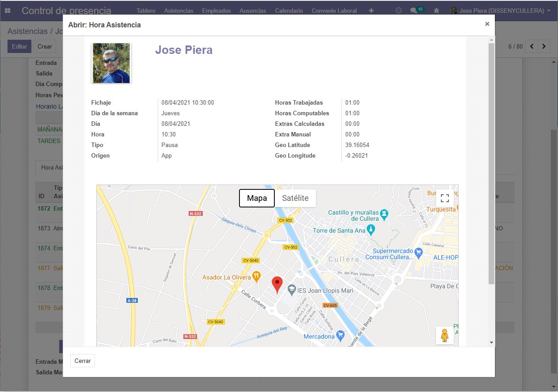This screenshot has width=558, height=392.
Task: Select Mapa view on the map
Action: [x=256, y=198]
